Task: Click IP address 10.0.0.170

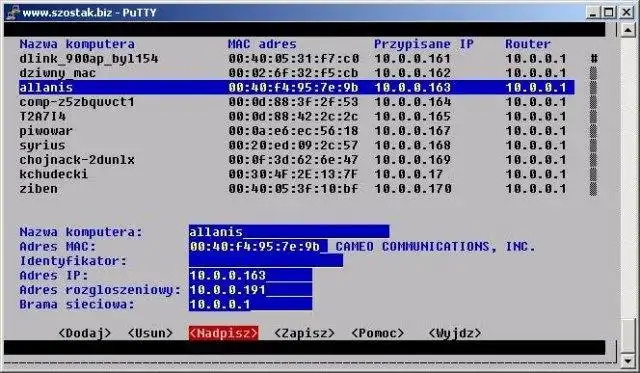Action: (413, 189)
